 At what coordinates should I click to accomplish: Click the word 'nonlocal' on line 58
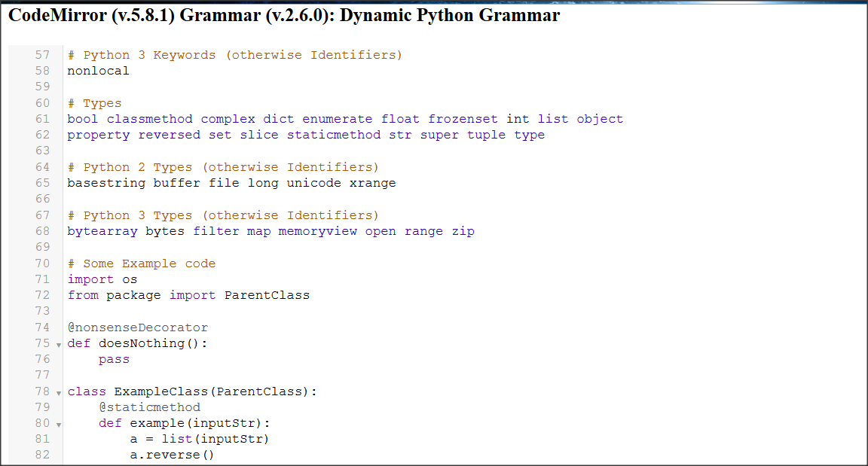pyautogui.click(x=99, y=71)
